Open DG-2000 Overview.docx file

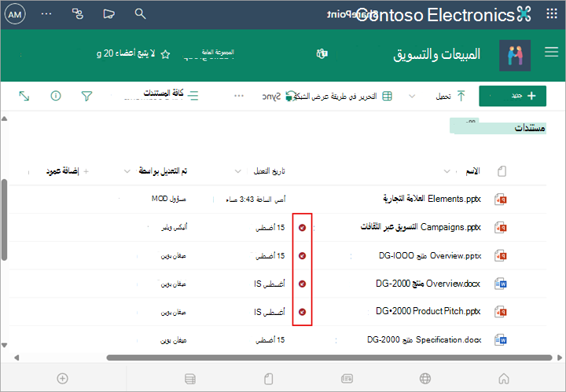pyautogui.click(x=428, y=284)
